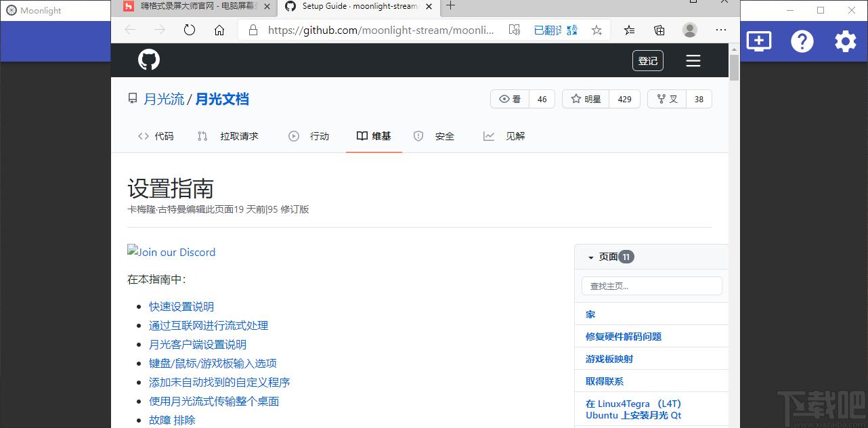Open the 家 home wiki page
The width and height of the screenshot is (868, 428).
pos(590,314)
